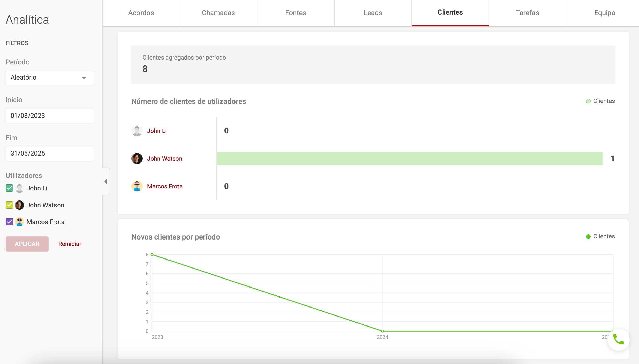The image size is (639, 364).
Task: Click the green phone call icon
Action: pyautogui.click(x=618, y=340)
